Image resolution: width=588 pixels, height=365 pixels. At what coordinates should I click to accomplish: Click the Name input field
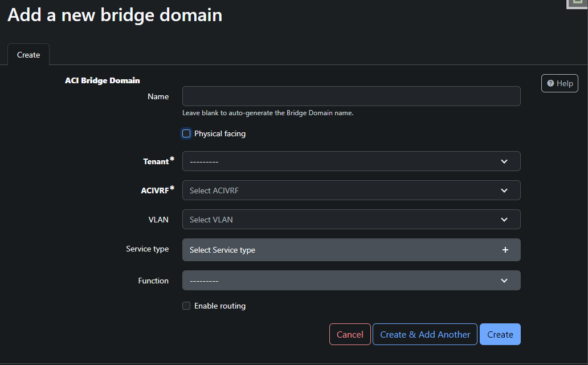(x=351, y=96)
